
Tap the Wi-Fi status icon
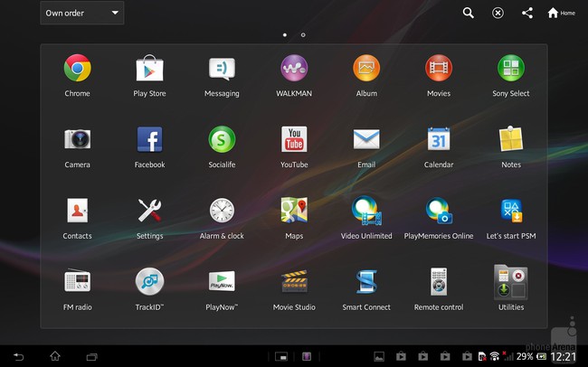pos(495,356)
